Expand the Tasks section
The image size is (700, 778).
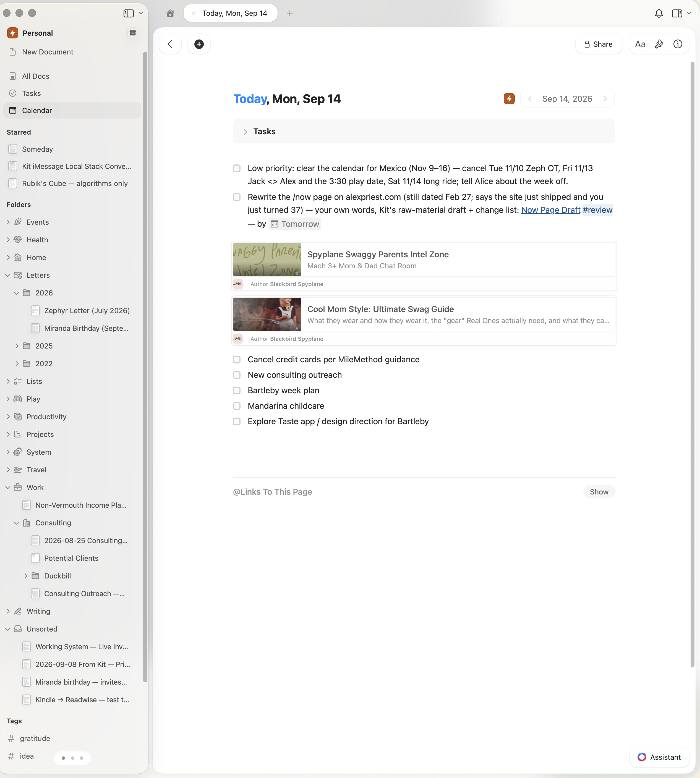point(245,132)
